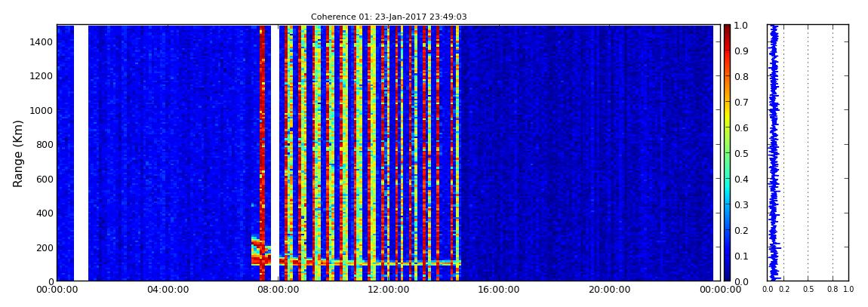Pick the 0.7 label on the colorbar
Screen dimensions: 868x307
[x=741, y=103]
